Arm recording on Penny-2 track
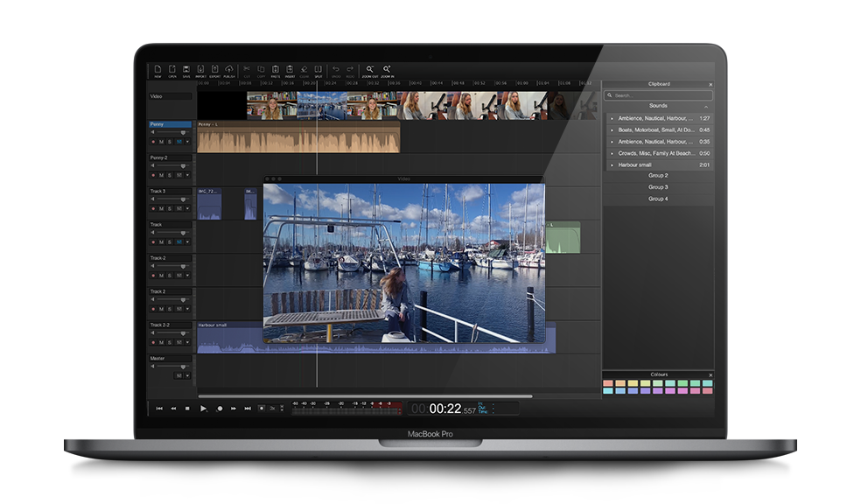The image size is (861, 504). pos(153,175)
